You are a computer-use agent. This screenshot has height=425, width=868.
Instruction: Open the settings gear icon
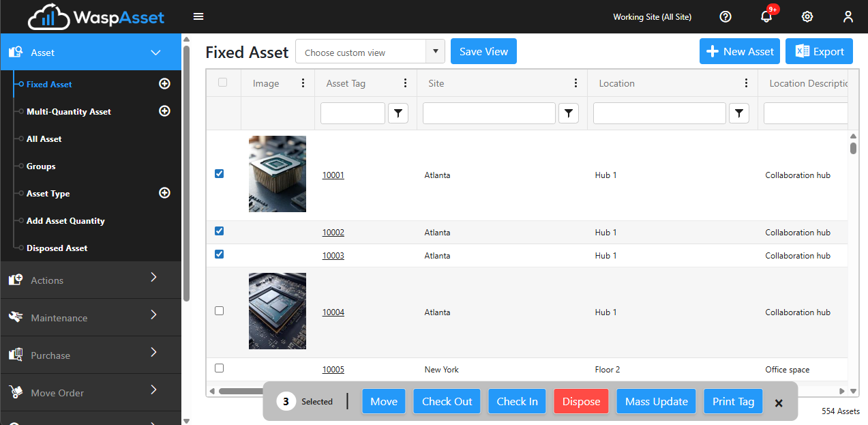click(807, 16)
